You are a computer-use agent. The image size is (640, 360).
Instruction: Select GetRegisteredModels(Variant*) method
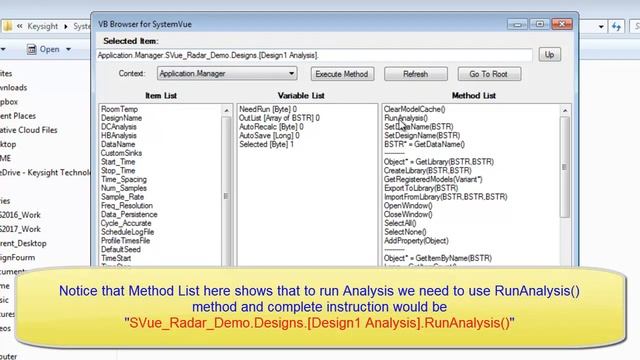point(433,179)
